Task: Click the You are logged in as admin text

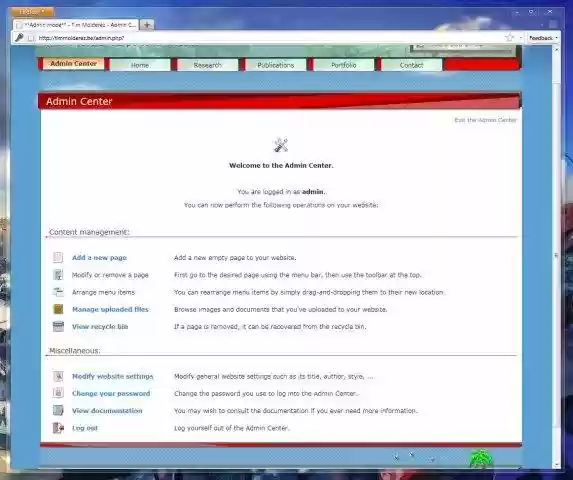Action: [x=282, y=192]
